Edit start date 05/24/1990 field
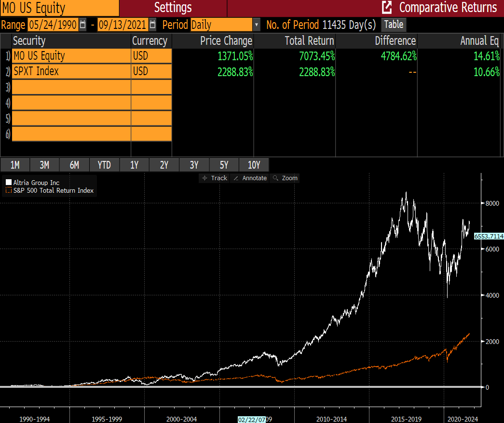Image resolution: width=504 pixels, height=423 pixels. 53,25
